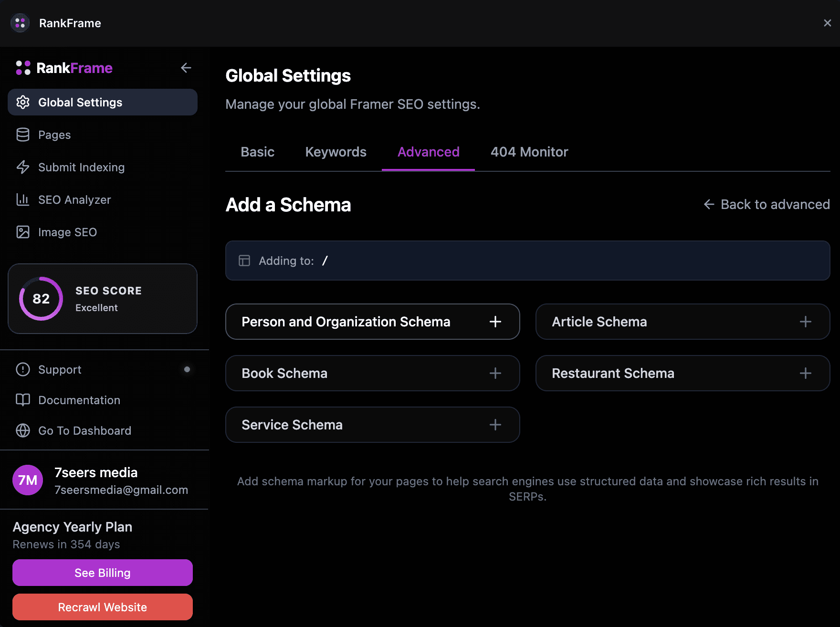Click plus icon on Restaurant Schema
The height and width of the screenshot is (627, 840).
[806, 373]
